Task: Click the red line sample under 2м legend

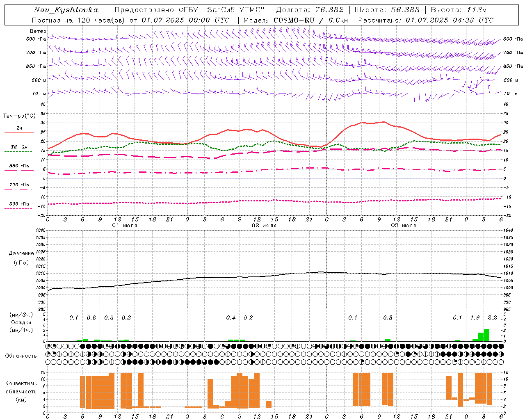Action: coord(19,133)
